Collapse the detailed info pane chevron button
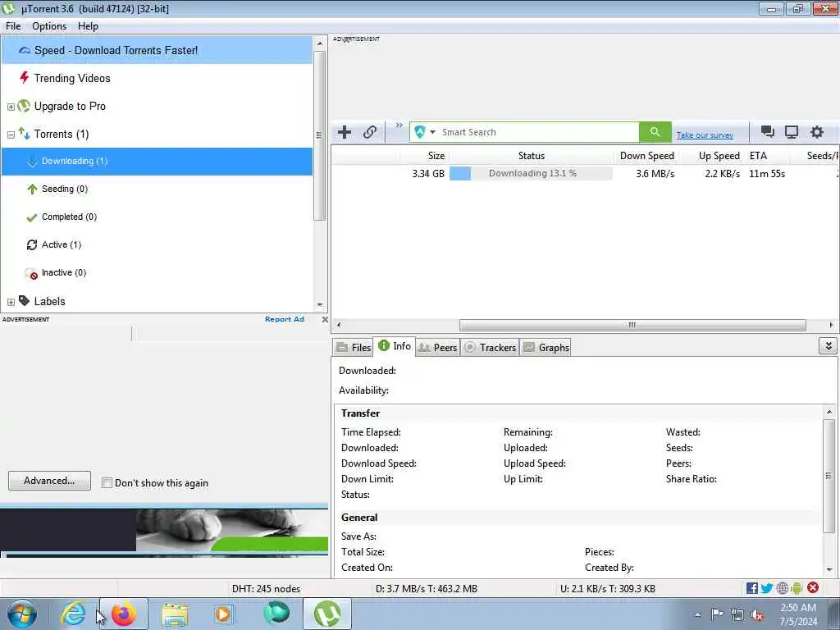Screen dimensions: 840x630 [x=828, y=346]
